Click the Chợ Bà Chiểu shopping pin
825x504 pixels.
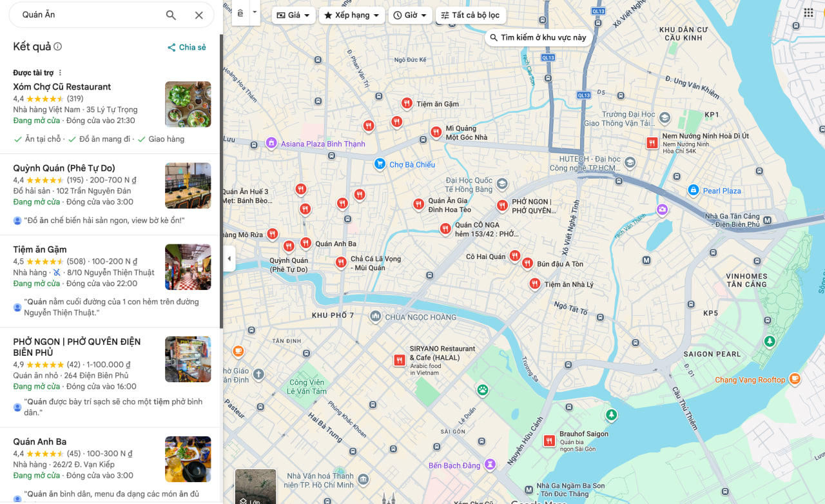point(380,164)
